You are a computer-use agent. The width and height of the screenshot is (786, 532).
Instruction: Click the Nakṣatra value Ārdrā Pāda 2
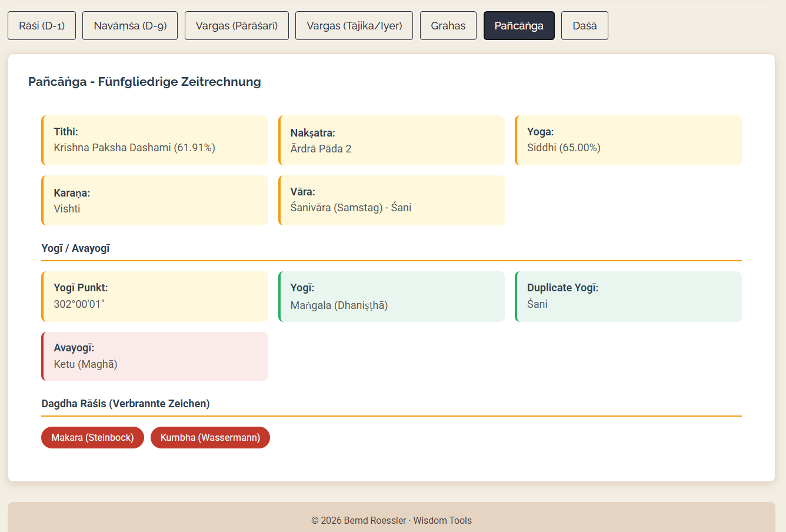[x=321, y=149]
